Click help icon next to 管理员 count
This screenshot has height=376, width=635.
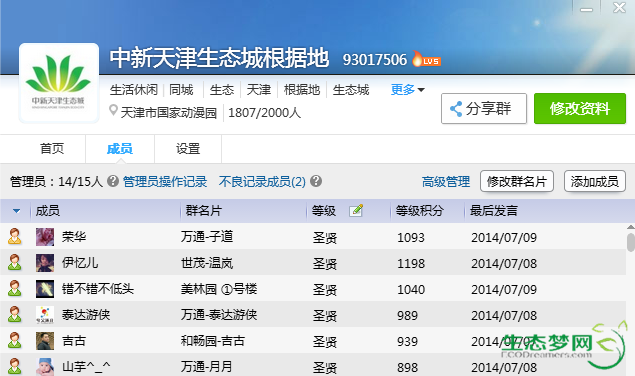click(x=113, y=181)
